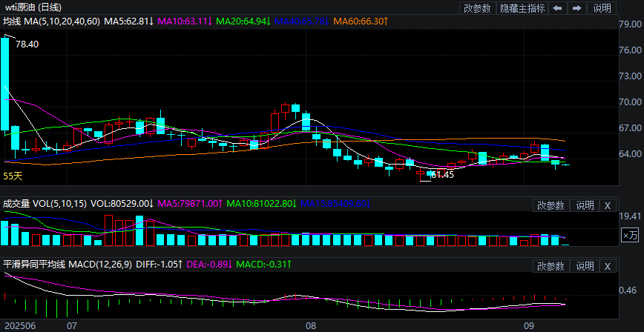
Task: Open 改参数 for the volume panel
Action: [552, 205]
